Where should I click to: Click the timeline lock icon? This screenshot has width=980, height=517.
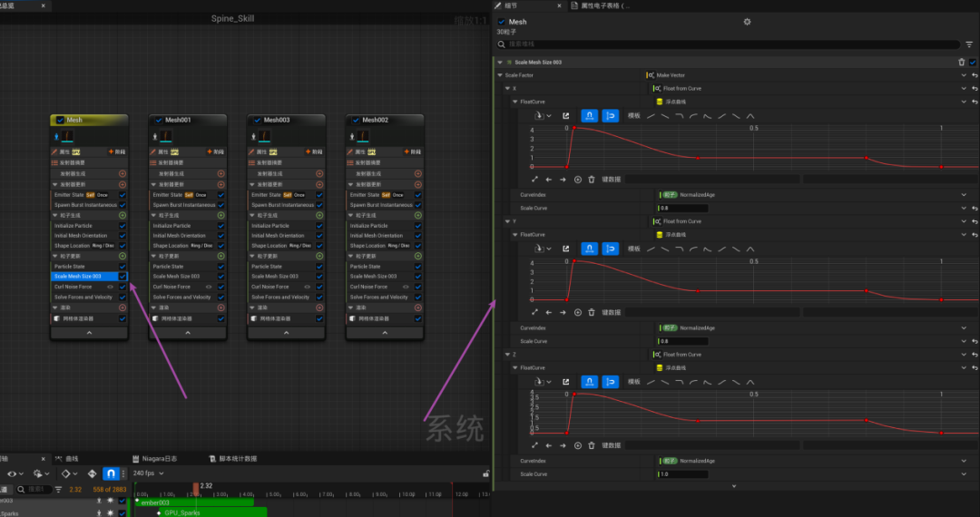point(485,473)
